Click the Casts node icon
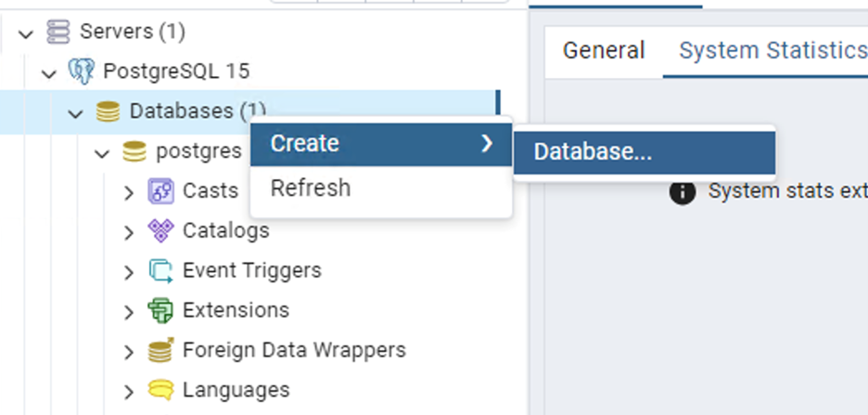Image resolution: width=868 pixels, height=415 pixels. coord(160,191)
